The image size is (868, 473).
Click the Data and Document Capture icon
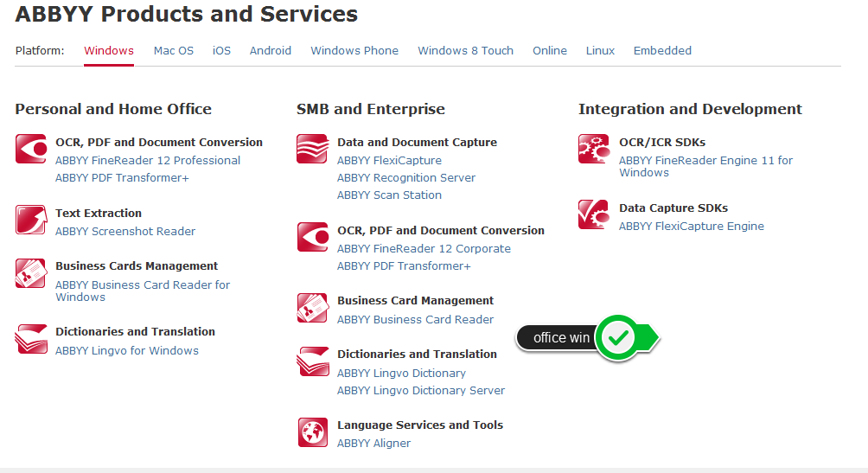(312, 149)
